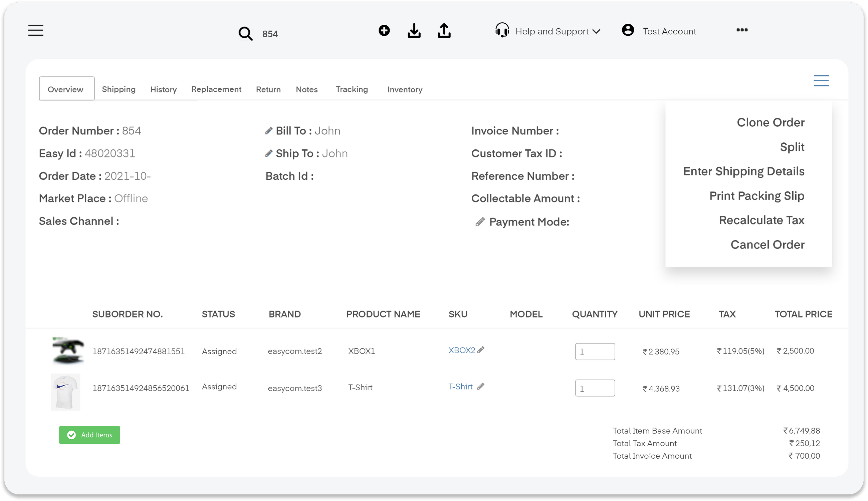Image resolution: width=868 pixels, height=501 pixels.
Task: Select Clone Order from the menu
Action: pyautogui.click(x=771, y=122)
